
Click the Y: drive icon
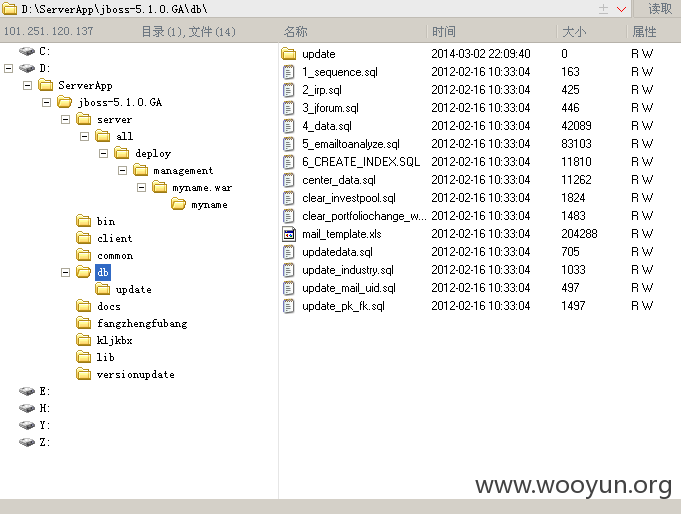(x=27, y=425)
